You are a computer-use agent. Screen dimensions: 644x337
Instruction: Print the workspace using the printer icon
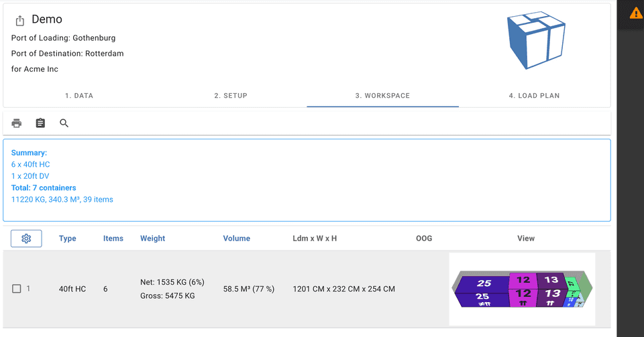point(17,123)
